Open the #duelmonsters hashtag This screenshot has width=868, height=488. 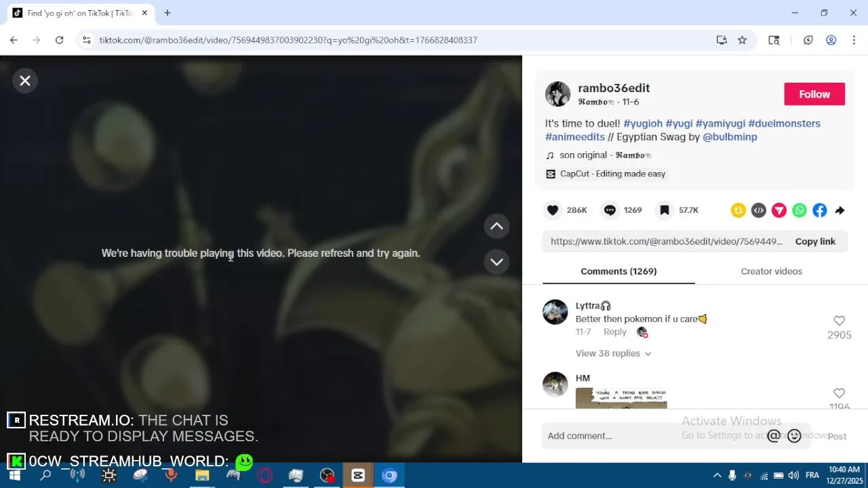(784, 123)
